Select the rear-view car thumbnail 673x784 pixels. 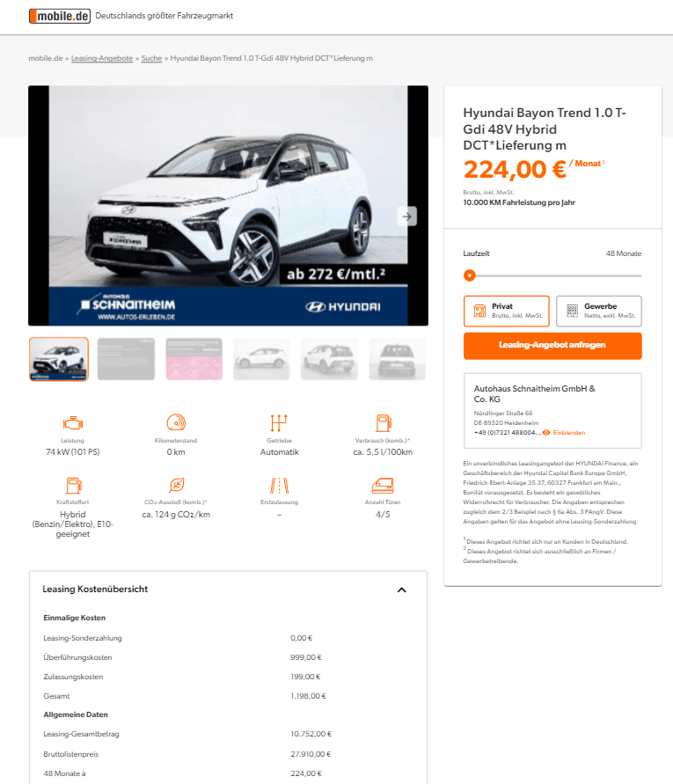click(x=397, y=359)
